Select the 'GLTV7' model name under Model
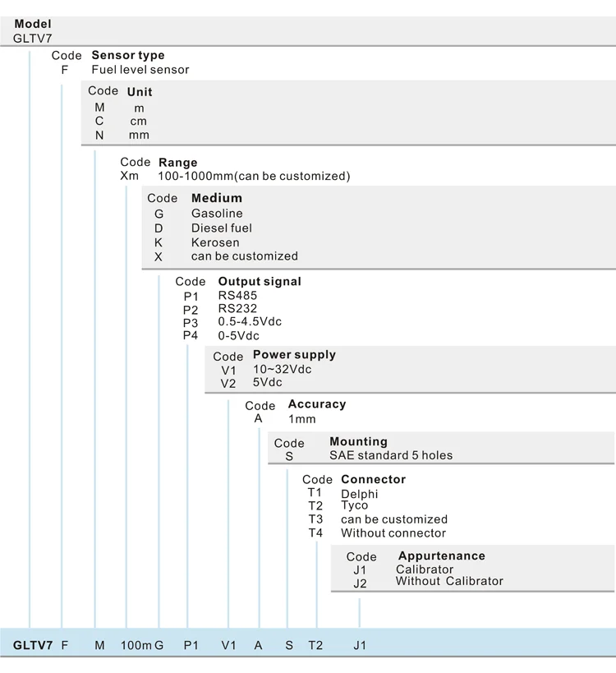The image size is (616, 673). [x=33, y=39]
